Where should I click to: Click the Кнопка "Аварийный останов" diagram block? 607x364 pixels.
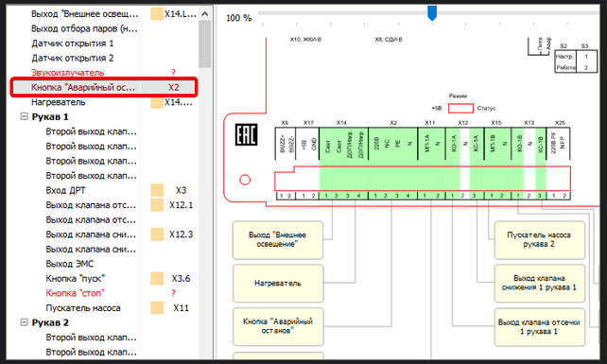[278, 326]
